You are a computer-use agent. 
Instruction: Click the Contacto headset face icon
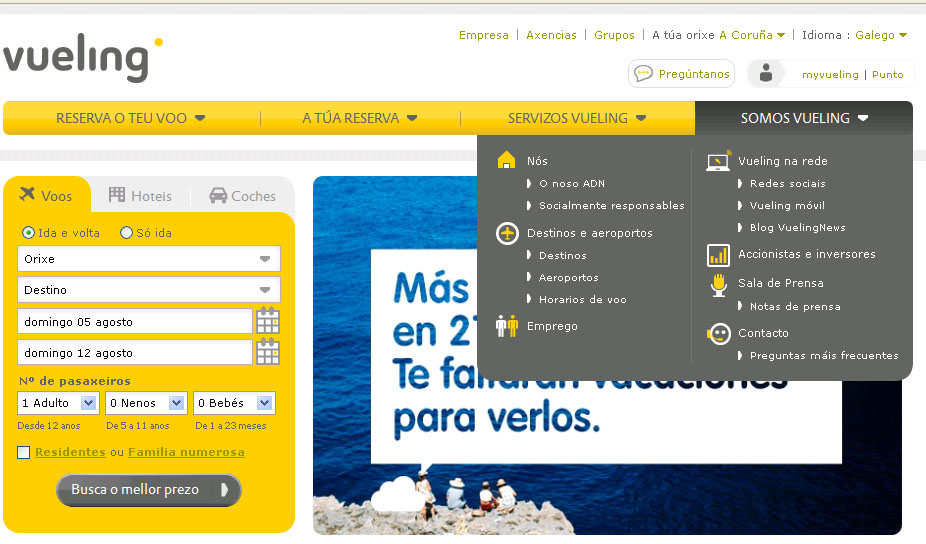tap(719, 334)
